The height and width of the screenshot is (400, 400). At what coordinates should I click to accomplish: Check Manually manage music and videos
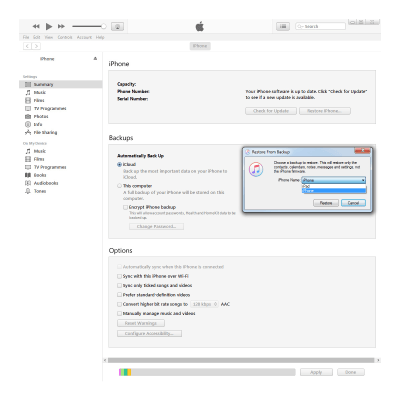119,313
